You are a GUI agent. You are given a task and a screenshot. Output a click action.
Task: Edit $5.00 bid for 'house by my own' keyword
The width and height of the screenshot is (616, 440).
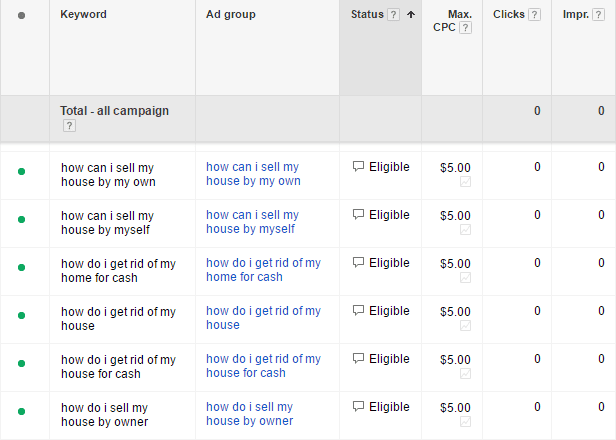coord(455,168)
